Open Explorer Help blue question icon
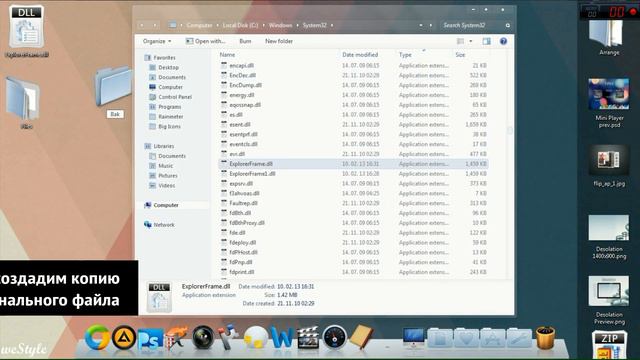 (x=503, y=41)
